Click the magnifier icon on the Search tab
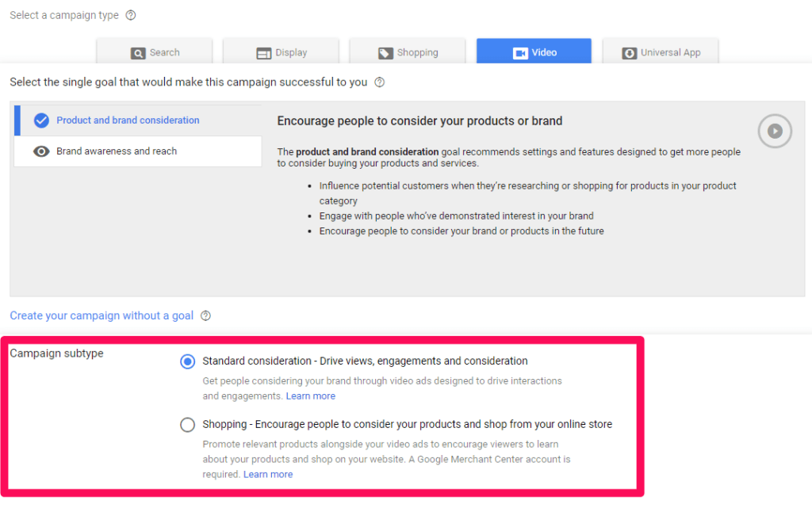The width and height of the screenshot is (812, 516). [x=138, y=53]
